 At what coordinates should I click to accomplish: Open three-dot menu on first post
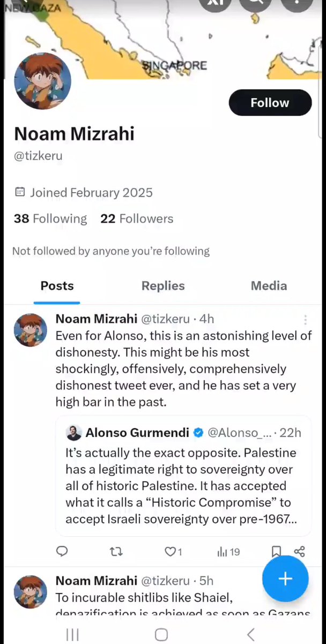click(305, 320)
